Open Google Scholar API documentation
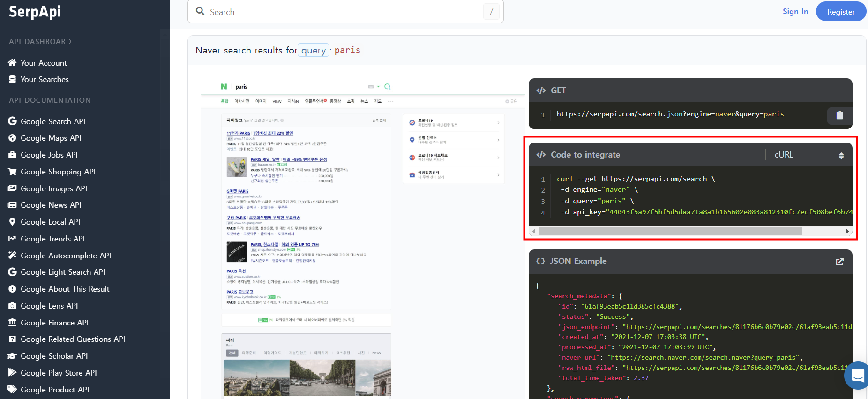 pos(54,356)
